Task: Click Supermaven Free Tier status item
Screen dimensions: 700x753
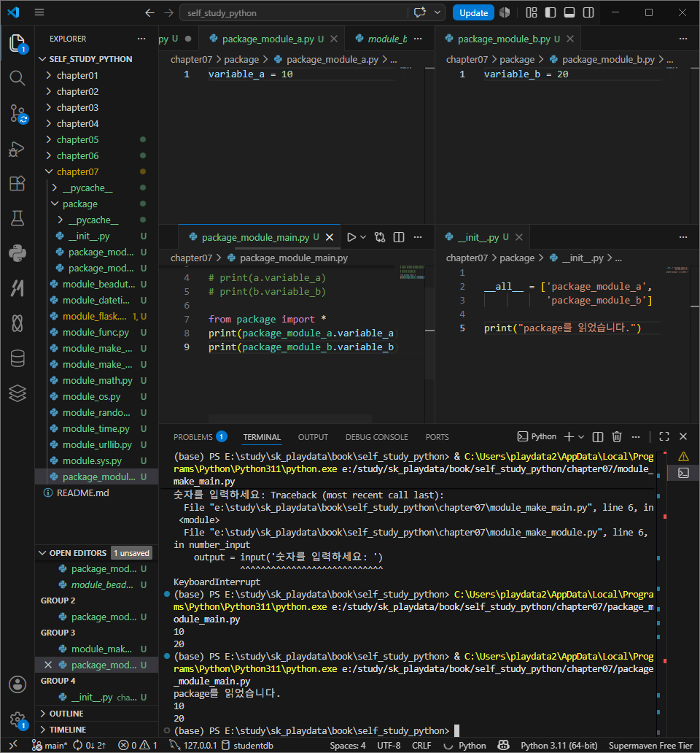Action: (650, 745)
